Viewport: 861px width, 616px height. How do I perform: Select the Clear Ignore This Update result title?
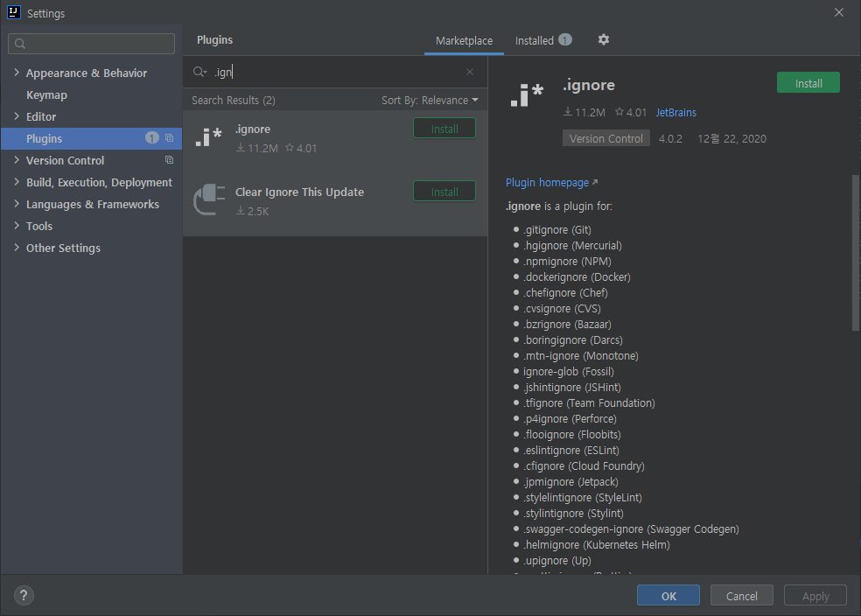(300, 192)
